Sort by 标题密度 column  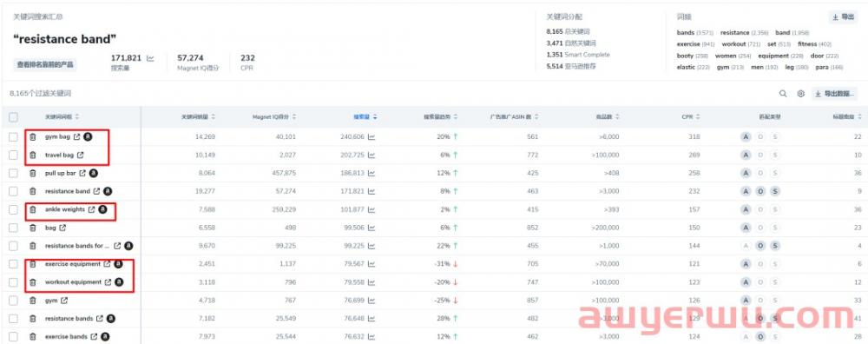(846, 117)
